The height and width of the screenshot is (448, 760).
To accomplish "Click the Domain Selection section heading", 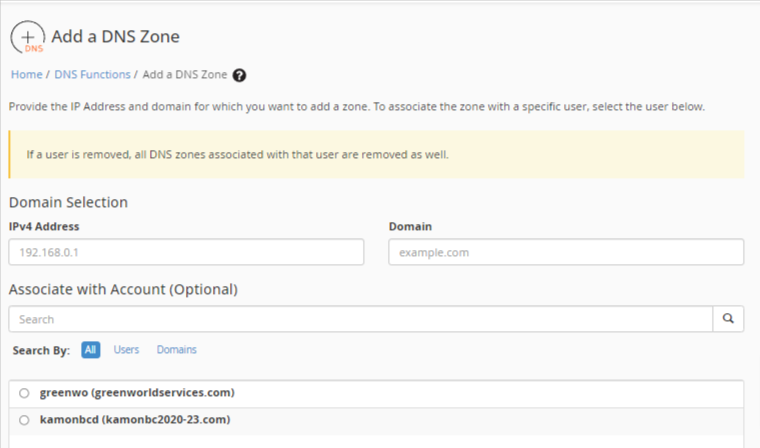I will [68, 202].
